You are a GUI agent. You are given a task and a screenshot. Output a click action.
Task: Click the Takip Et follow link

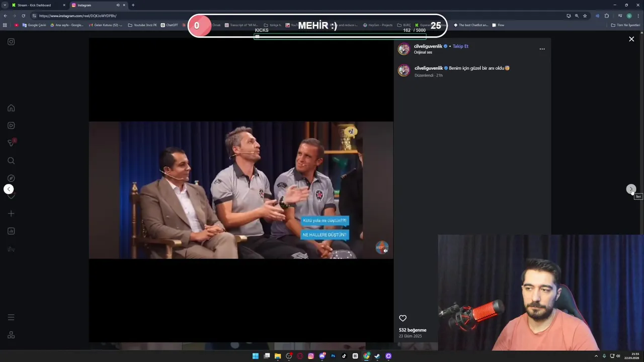[x=460, y=46]
